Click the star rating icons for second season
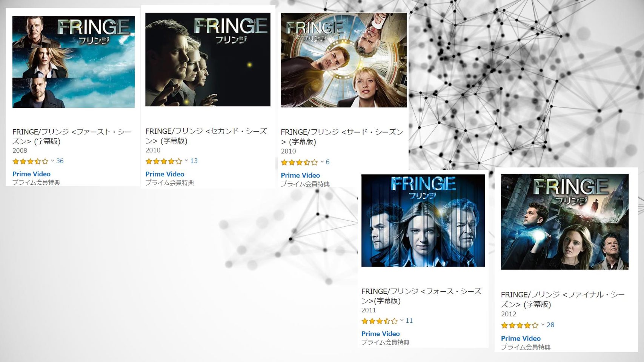Screen dimensions: 644x362 (164, 161)
